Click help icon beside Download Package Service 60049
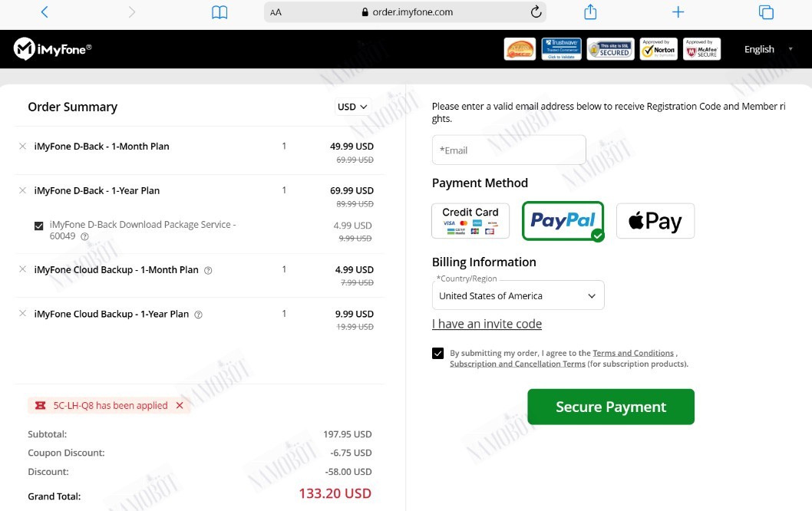 pos(84,236)
